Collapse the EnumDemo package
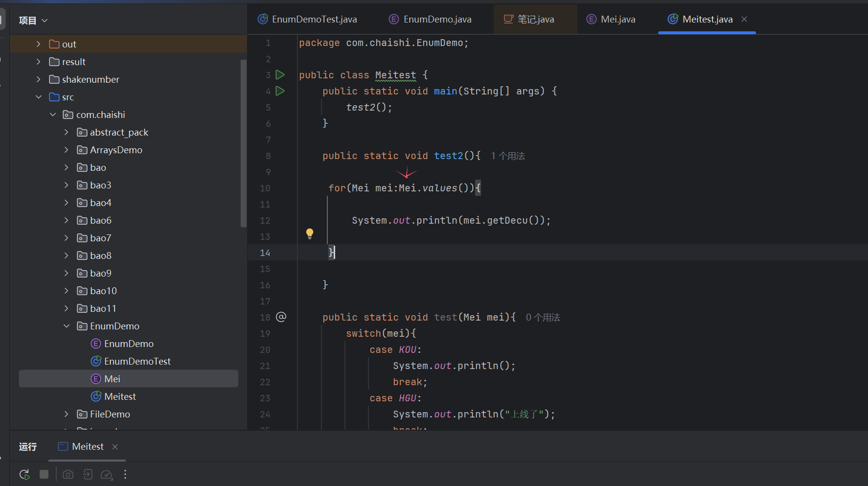The image size is (868, 486). pyautogui.click(x=67, y=326)
